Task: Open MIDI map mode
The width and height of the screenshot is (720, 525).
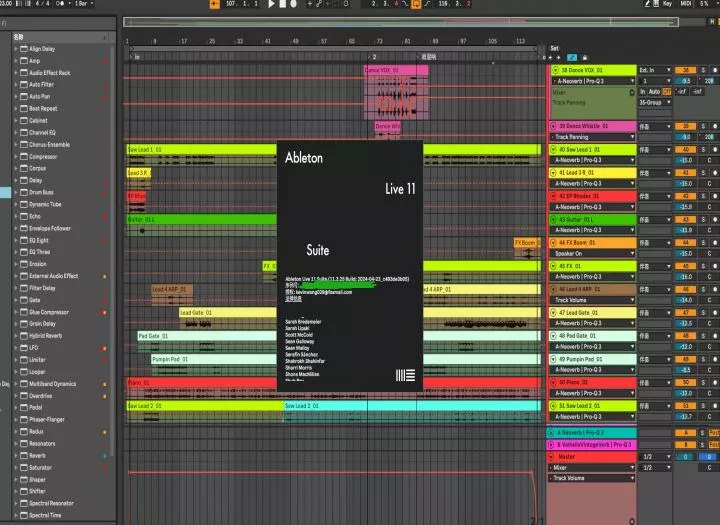Action: coord(686,4)
